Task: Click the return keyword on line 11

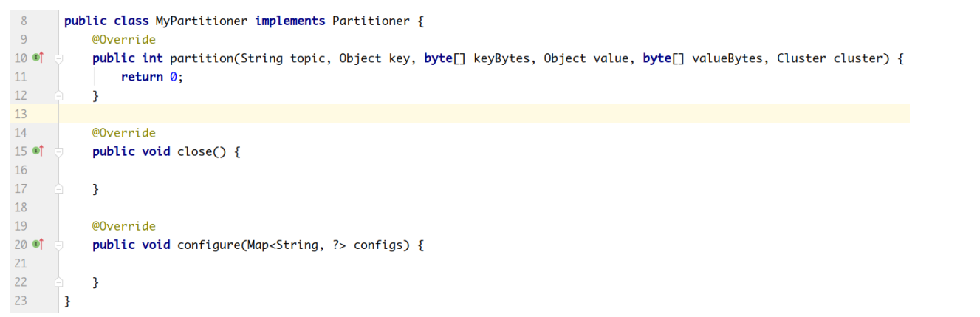Action: [142, 77]
